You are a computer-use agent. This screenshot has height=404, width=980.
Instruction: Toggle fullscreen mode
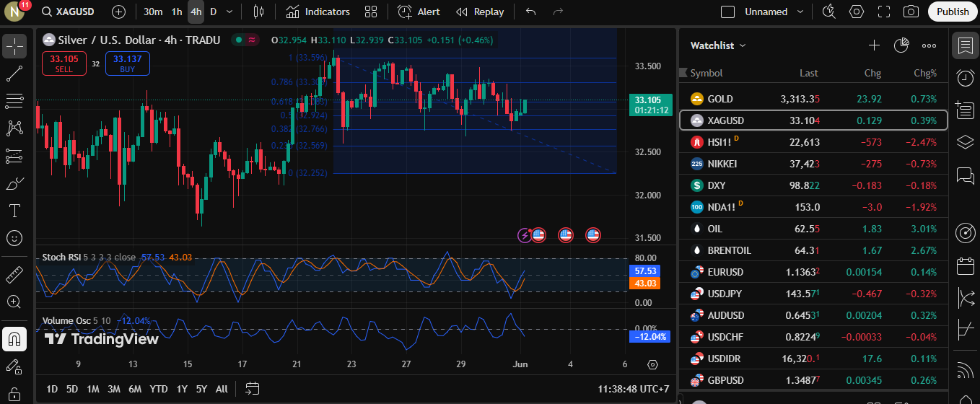884,12
